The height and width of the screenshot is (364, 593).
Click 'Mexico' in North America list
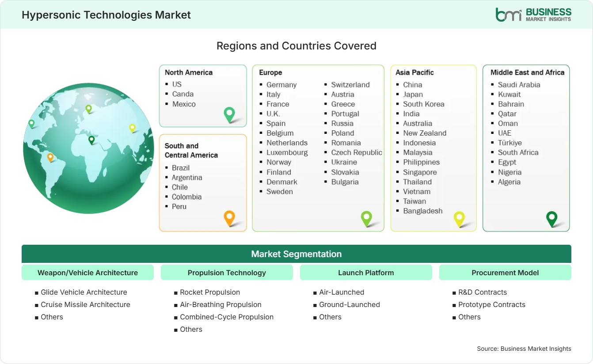(x=184, y=104)
